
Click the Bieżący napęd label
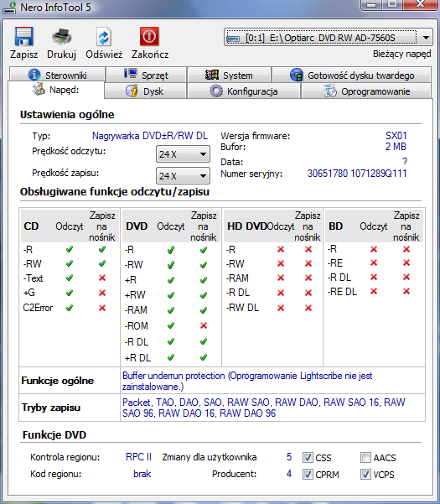(x=401, y=54)
